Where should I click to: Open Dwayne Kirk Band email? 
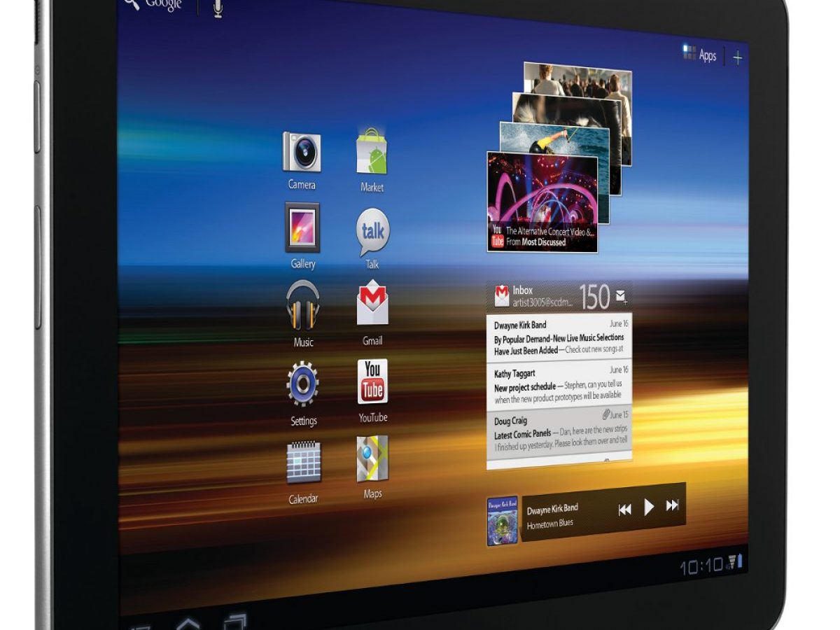click(559, 337)
